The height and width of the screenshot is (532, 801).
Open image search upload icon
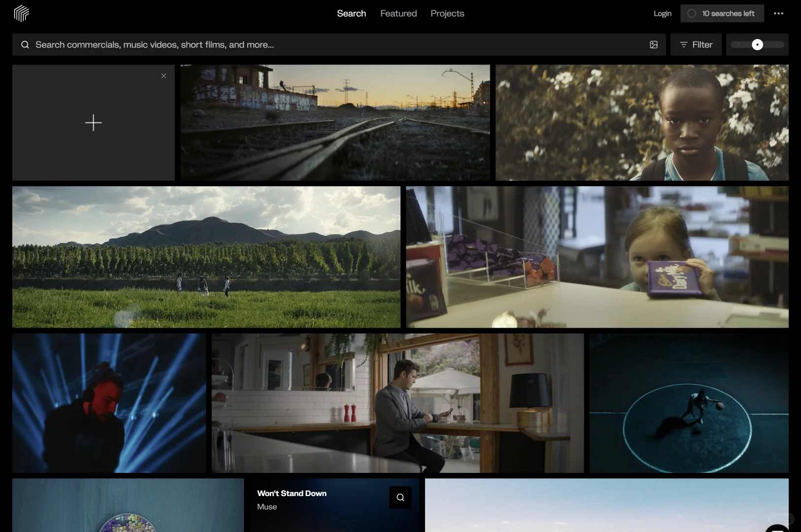click(x=654, y=45)
